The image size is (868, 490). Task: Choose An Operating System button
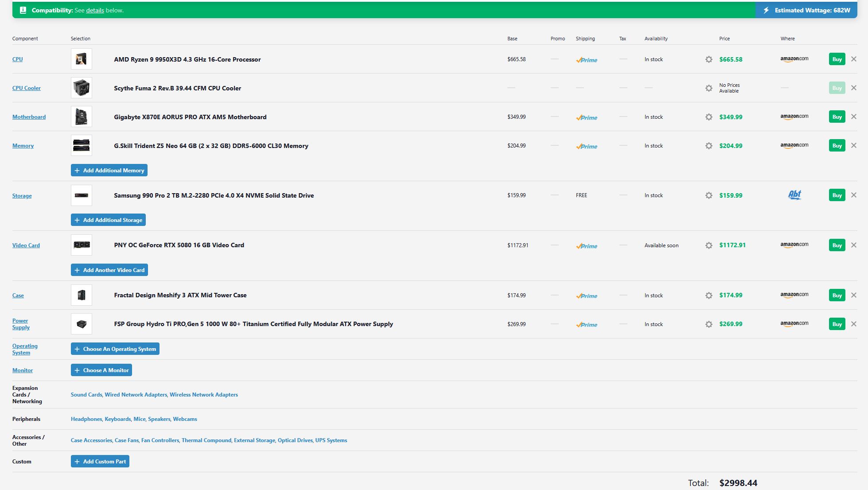(115, 349)
